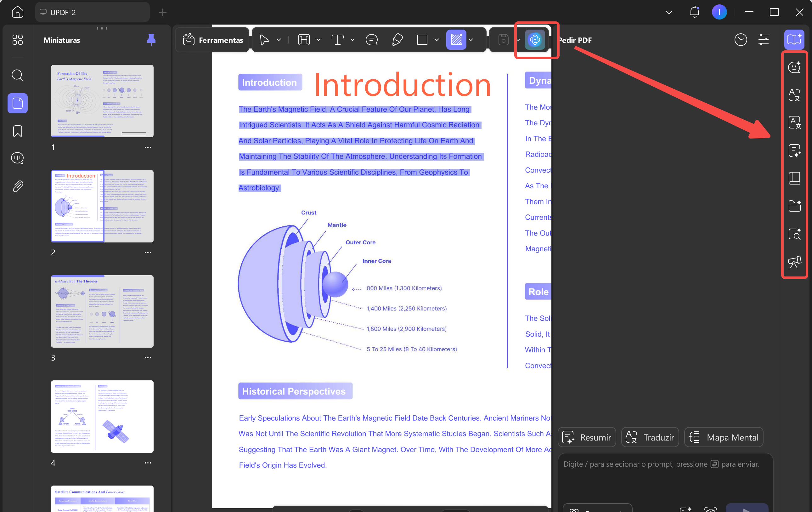812x512 pixels.
Task: Open the attachments paperclip panel
Action: 18,186
